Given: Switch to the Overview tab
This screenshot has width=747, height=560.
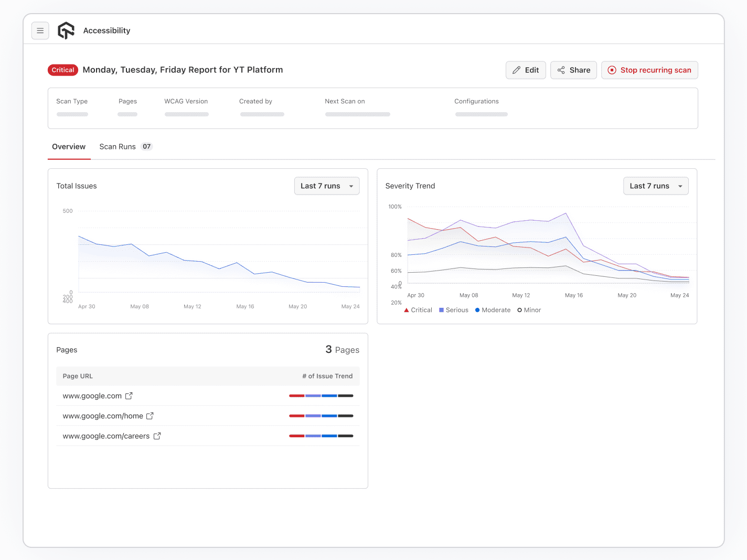Looking at the screenshot, I should click(69, 147).
